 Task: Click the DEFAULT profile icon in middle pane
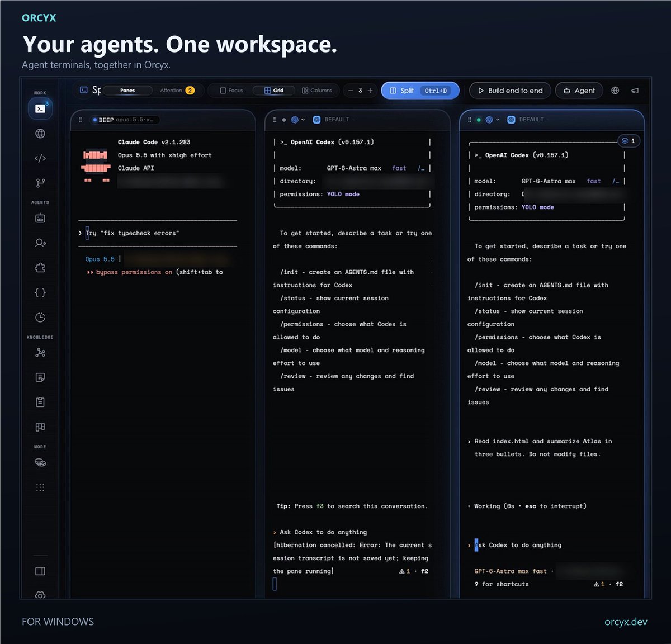(x=316, y=120)
